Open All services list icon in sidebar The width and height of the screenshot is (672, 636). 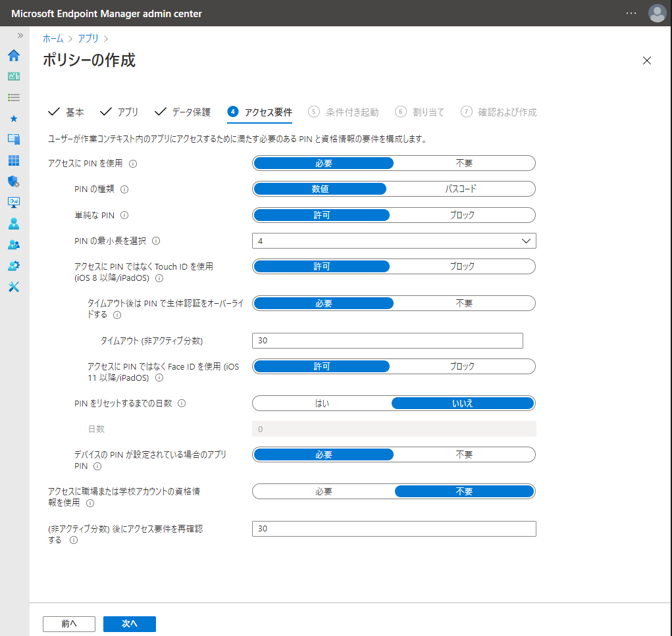[14, 97]
